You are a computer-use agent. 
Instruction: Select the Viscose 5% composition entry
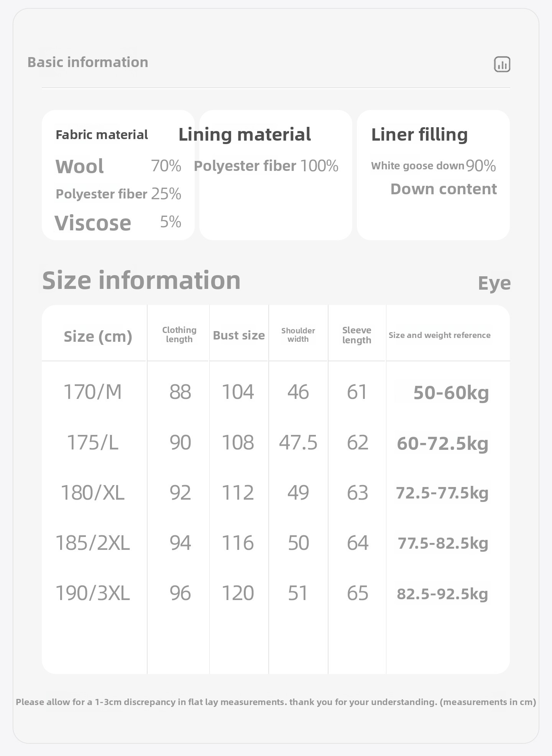click(x=118, y=223)
